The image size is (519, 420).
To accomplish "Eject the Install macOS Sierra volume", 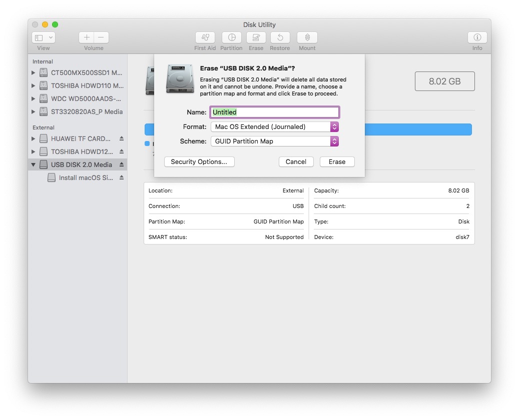I will tap(122, 177).
